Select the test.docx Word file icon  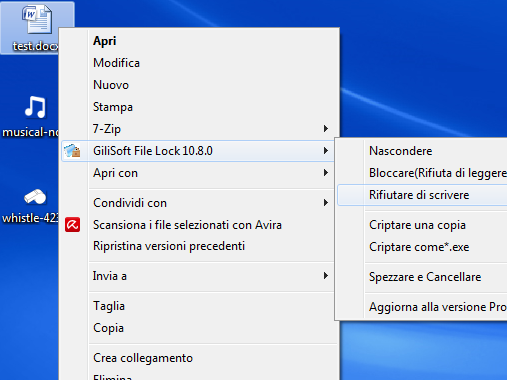tap(36, 20)
